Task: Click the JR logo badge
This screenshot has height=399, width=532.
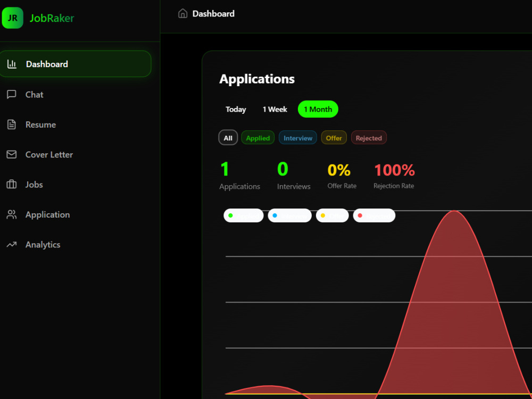Action: point(13,18)
